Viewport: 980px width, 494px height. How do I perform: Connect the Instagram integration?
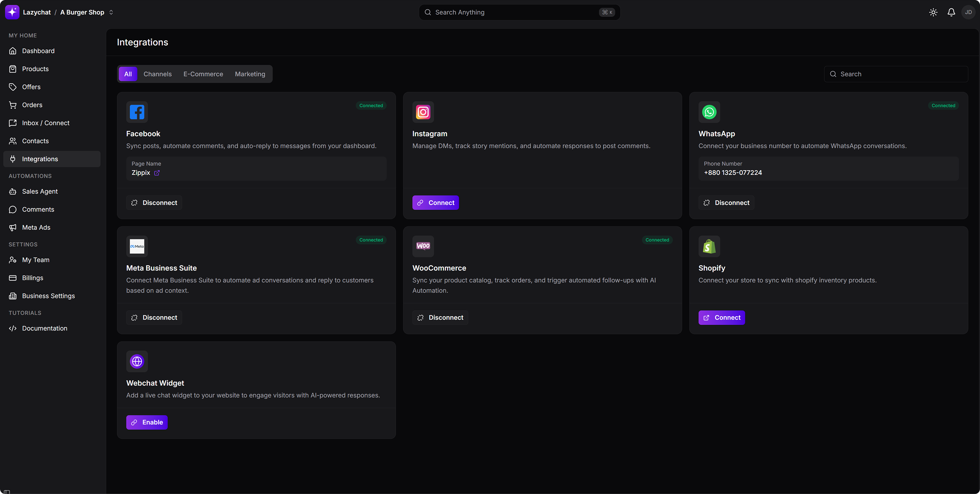coord(435,203)
